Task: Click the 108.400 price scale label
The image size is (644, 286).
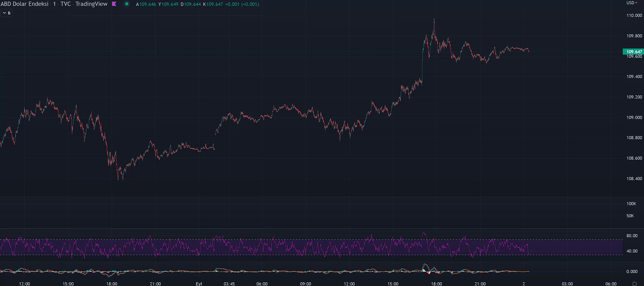Action: (x=634, y=179)
